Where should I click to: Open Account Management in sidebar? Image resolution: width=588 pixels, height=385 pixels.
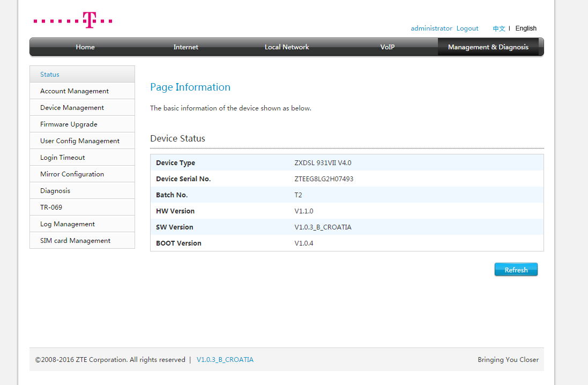click(75, 91)
